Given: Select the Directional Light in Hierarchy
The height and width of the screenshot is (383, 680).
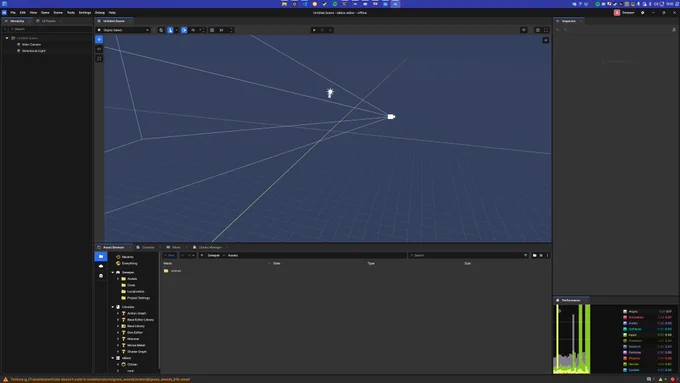Looking at the screenshot, I should (34, 51).
